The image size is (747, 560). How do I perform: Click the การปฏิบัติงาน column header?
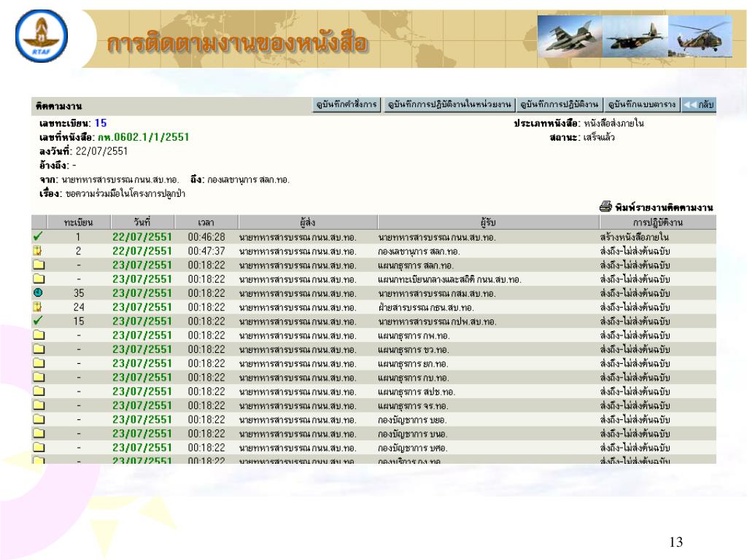point(658,222)
